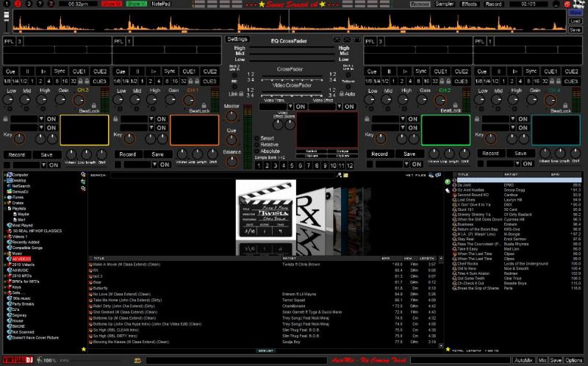Open upper effect dropdown on orange-framed deck
Screen dimensions: 588x366
pos(151,119)
